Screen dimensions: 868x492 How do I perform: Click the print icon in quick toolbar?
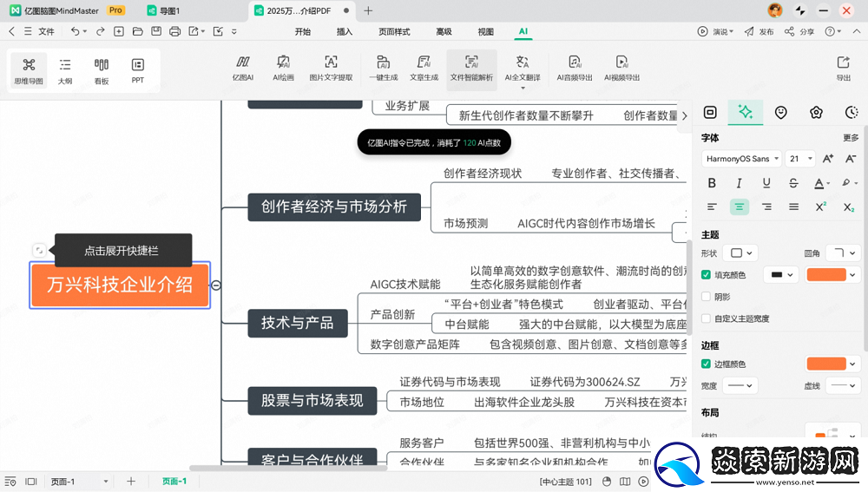pos(175,31)
